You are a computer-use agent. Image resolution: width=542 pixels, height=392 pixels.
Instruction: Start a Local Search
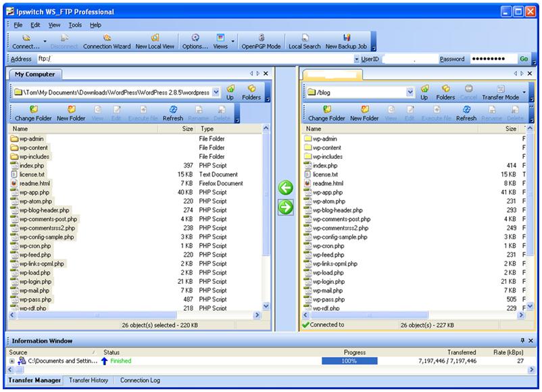[305, 41]
